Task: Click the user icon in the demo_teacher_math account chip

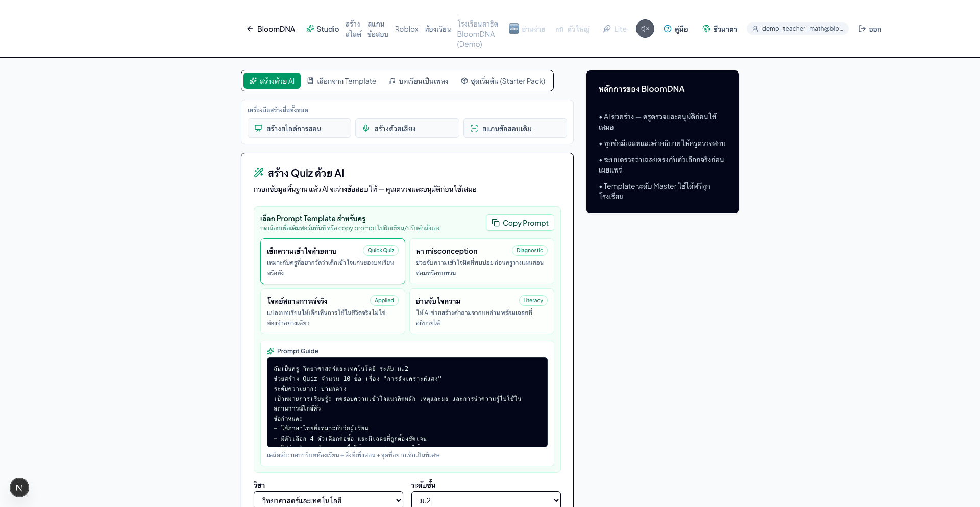Action: coord(755,29)
